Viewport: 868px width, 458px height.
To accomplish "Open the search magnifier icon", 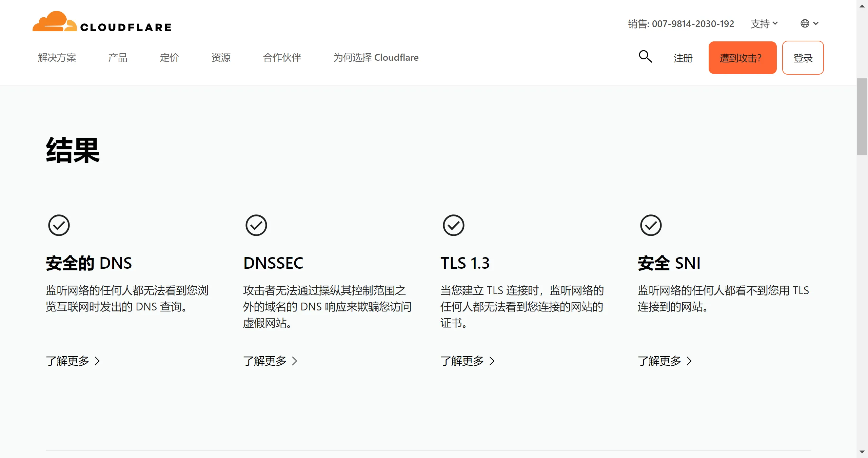I will tap(645, 57).
